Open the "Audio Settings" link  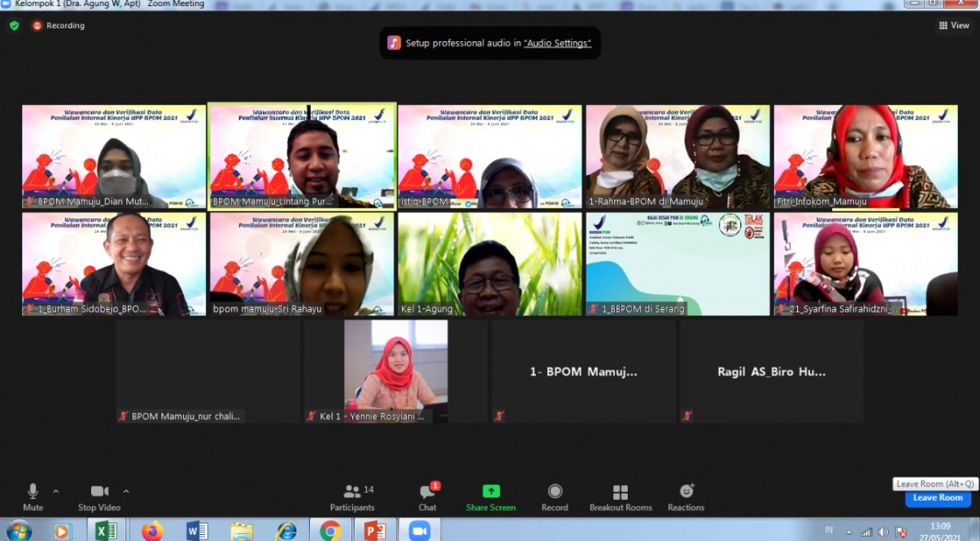(x=557, y=43)
